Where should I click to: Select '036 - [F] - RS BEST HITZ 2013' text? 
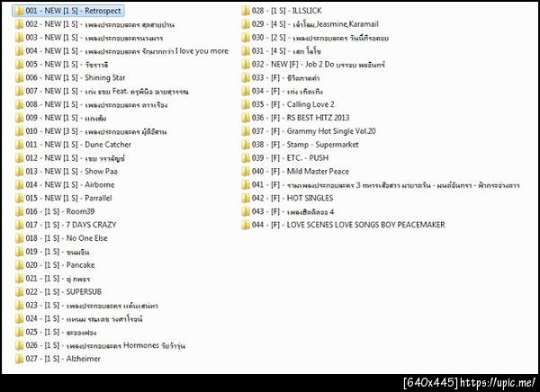pos(301,118)
